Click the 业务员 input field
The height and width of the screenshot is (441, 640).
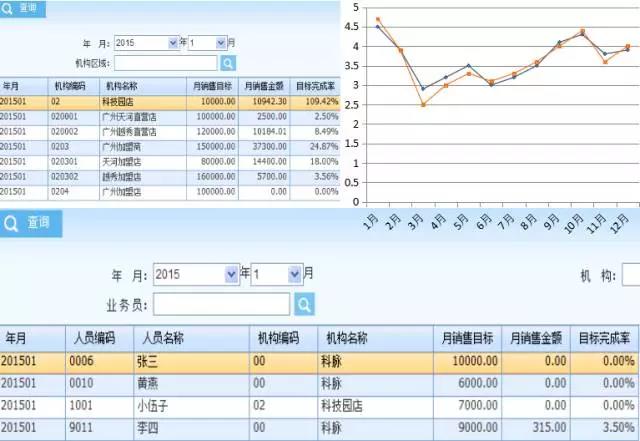pyautogui.click(x=222, y=304)
